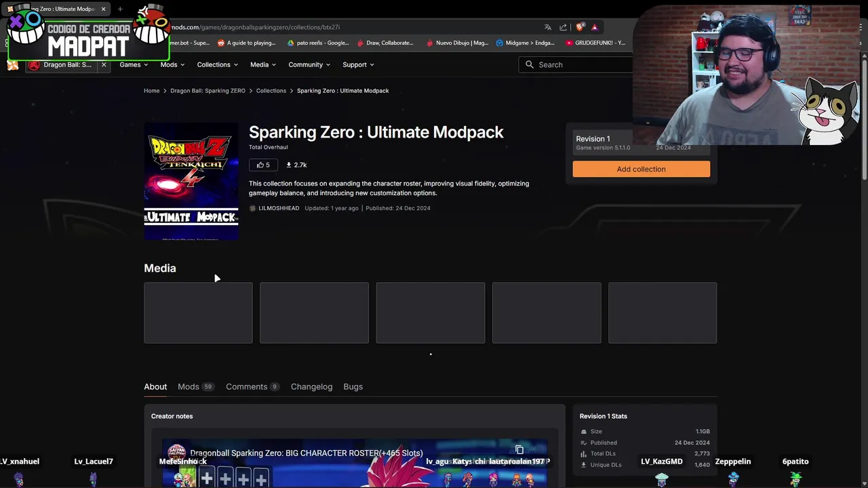Open the Revision 1 selector
This screenshot has width=868, height=488.
[641, 142]
